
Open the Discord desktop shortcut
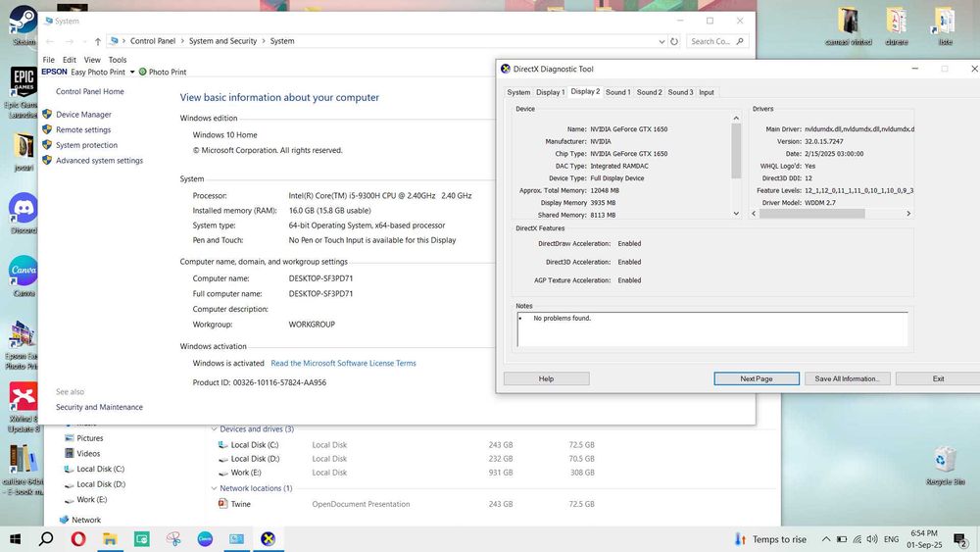click(24, 209)
